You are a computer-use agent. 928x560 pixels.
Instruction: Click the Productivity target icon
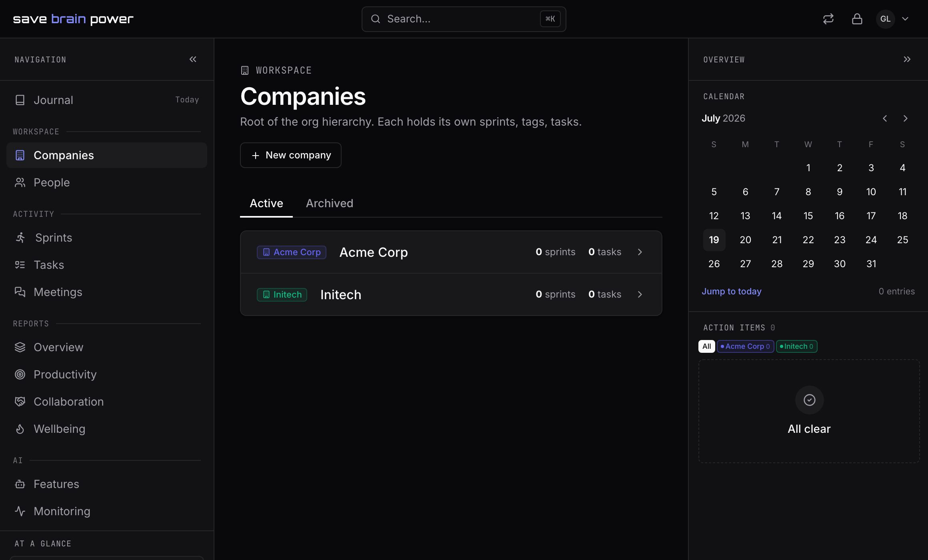(20, 374)
